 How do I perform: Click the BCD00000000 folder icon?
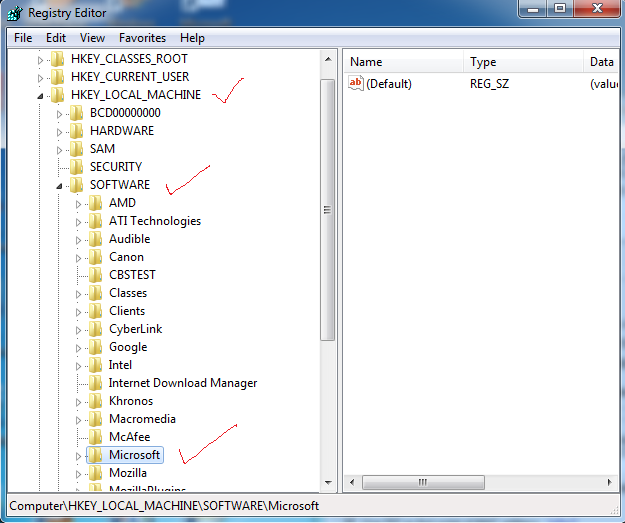[x=76, y=113]
